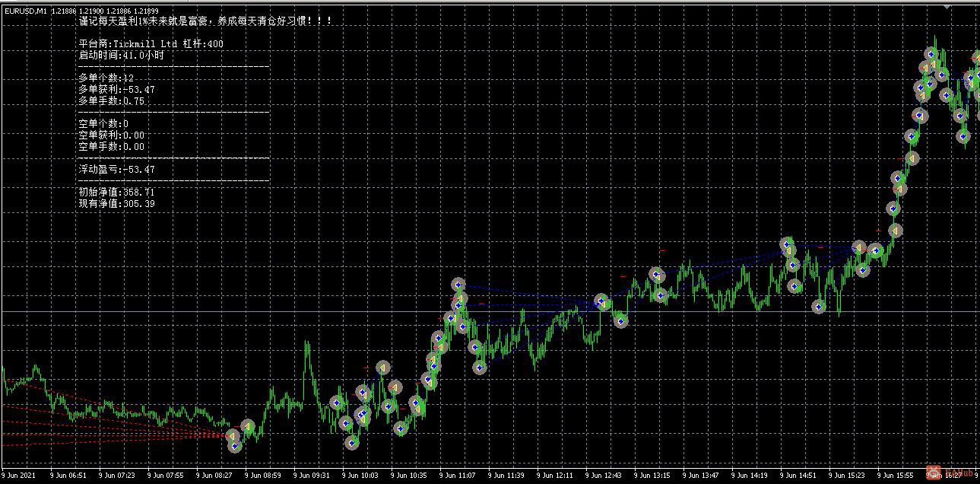Viewport: 980px width, 484px height.
Task: Click the 多单获利:-53.47 label
Action: (x=116, y=90)
